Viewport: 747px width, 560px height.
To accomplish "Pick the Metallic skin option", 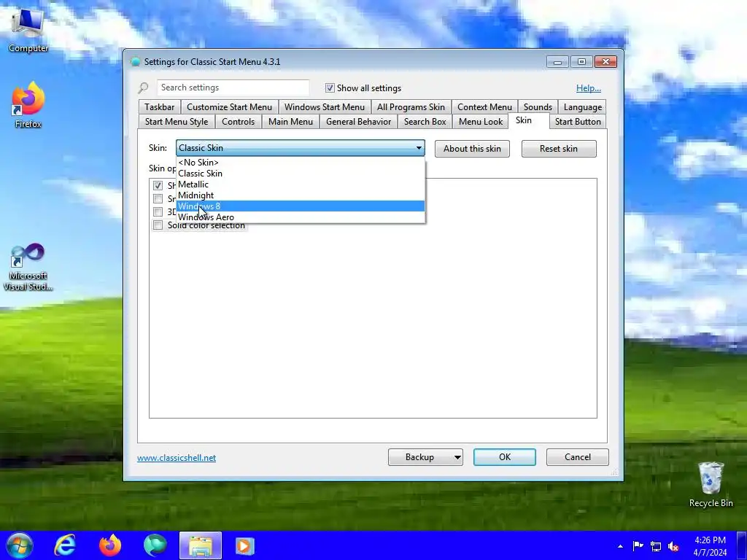I will 301,184.
